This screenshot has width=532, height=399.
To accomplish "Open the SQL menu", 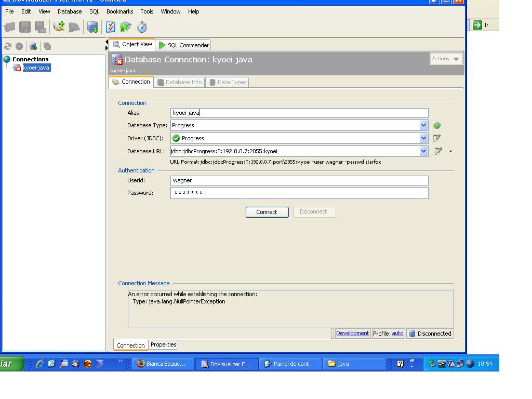I will tap(95, 11).
